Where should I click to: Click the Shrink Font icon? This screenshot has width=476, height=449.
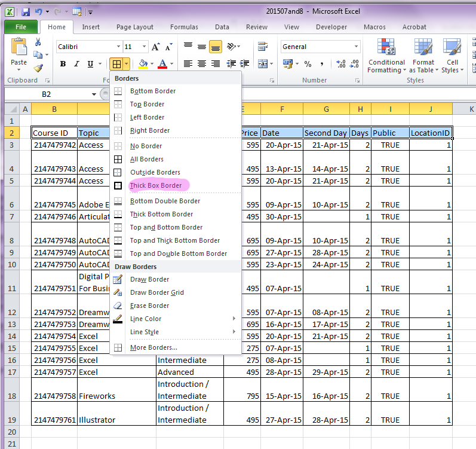[x=168, y=47]
